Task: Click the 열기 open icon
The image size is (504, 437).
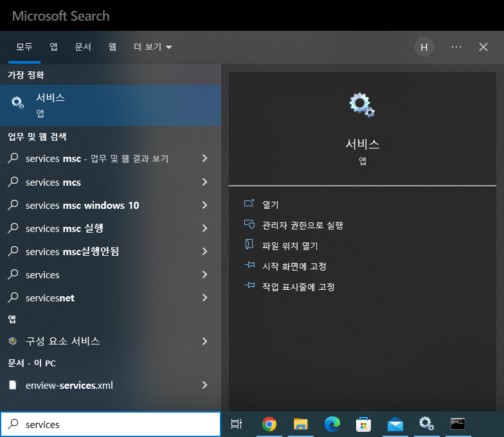Action: [x=249, y=203]
